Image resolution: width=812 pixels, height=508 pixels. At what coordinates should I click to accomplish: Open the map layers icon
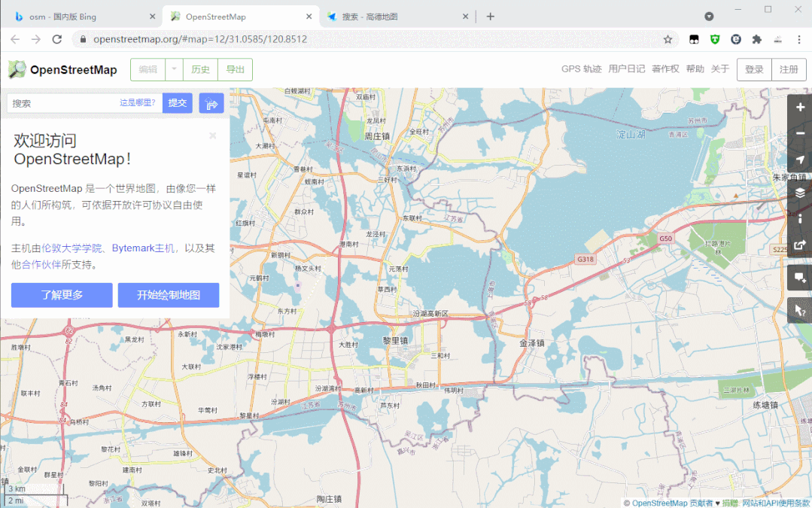coord(799,192)
